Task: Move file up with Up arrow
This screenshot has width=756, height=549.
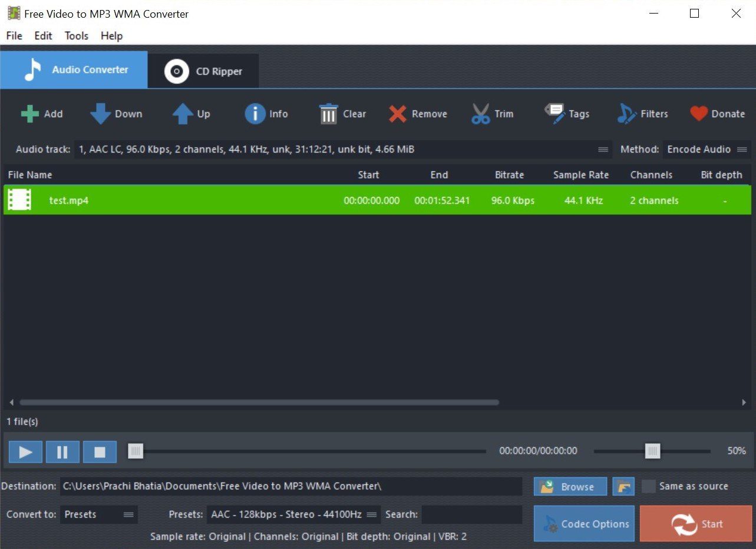Action: [183, 114]
